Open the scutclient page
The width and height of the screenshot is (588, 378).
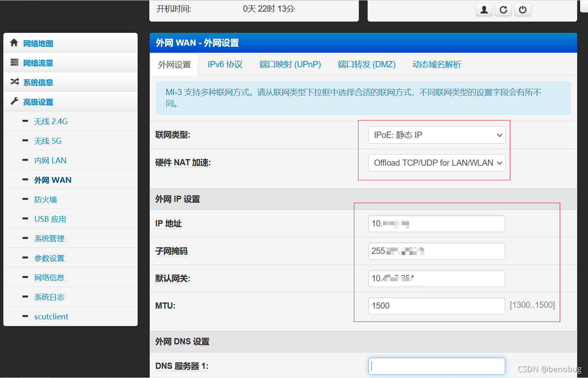click(70, 317)
